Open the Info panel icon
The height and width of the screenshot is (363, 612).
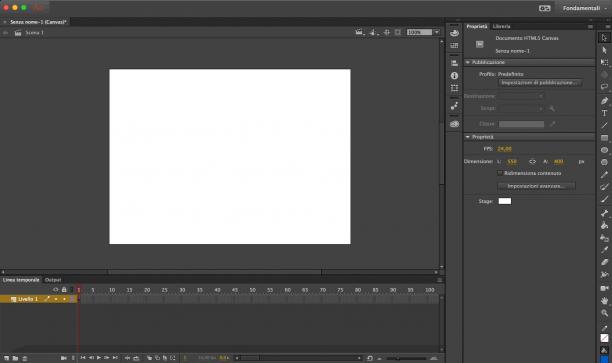point(454,76)
